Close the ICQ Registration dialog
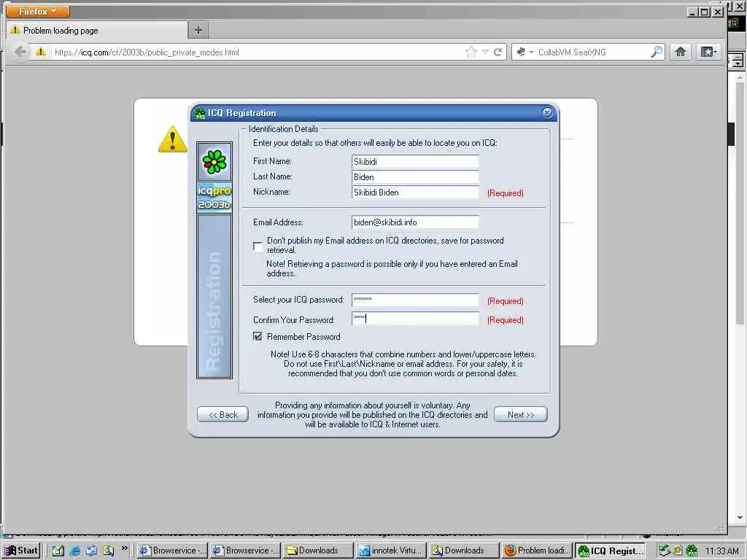The height and width of the screenshot is (560, 747). (x=547, y=112)
